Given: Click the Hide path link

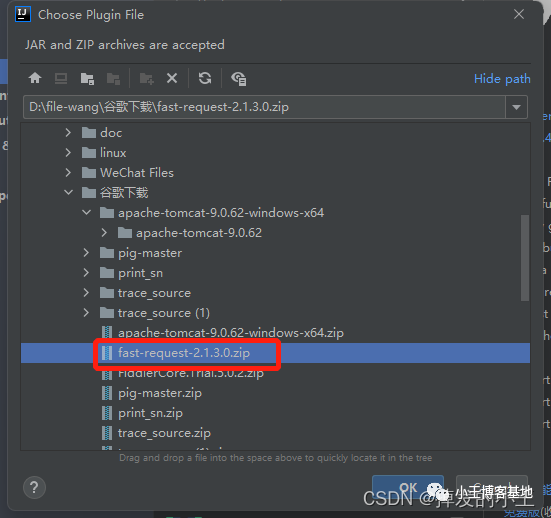Looking at the screenshot, I should 502,79.
